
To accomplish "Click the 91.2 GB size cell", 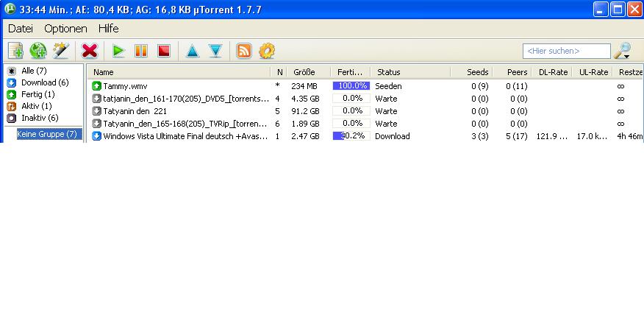I will pyautogui.click(x=305, y=111).
